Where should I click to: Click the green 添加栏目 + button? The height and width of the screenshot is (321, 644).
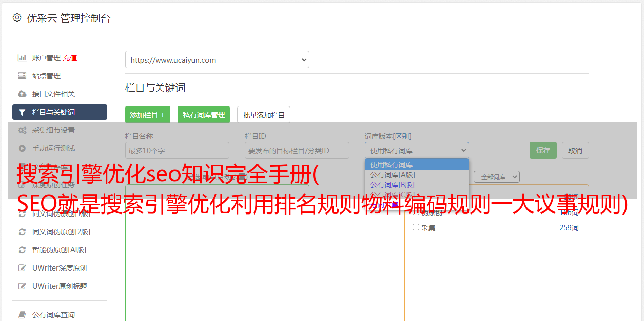[x=148, y=115]
